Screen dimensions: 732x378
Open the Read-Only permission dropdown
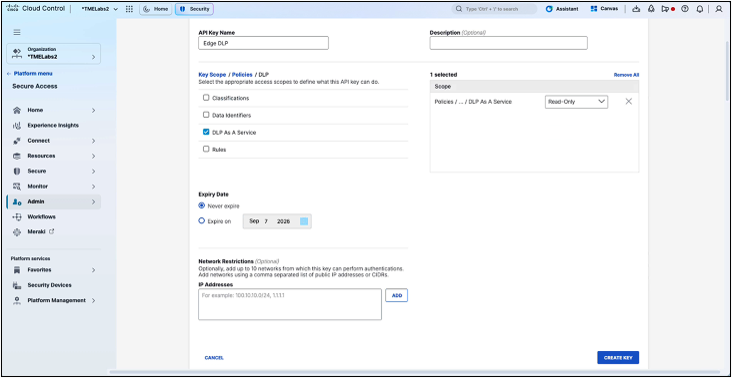pos(576,102)
